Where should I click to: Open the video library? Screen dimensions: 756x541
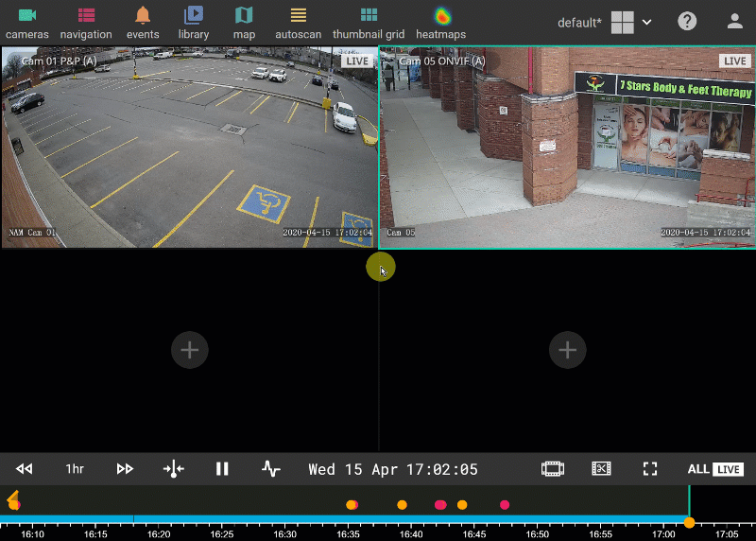tap(194, 23)
